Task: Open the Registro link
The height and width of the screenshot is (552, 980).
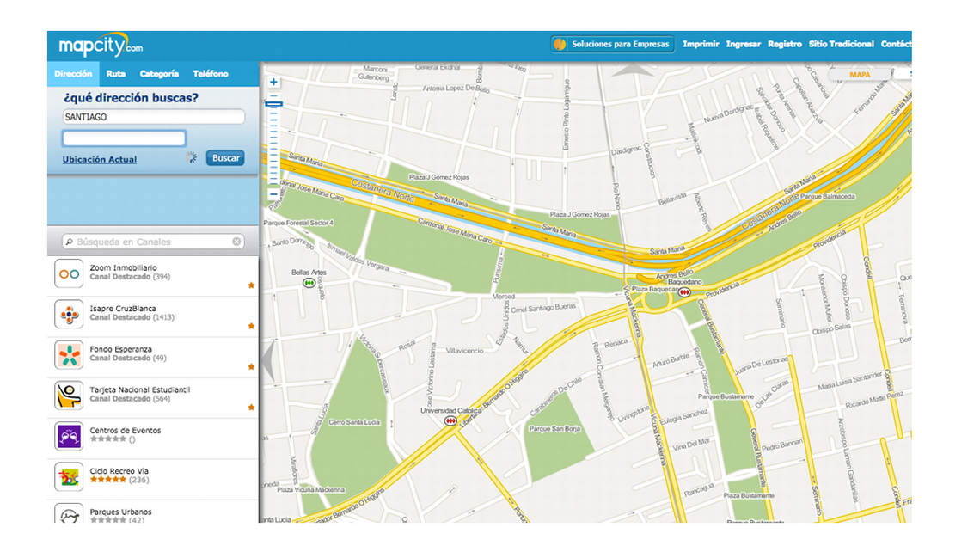Action: pyautogui.click(x=784, y=44)
